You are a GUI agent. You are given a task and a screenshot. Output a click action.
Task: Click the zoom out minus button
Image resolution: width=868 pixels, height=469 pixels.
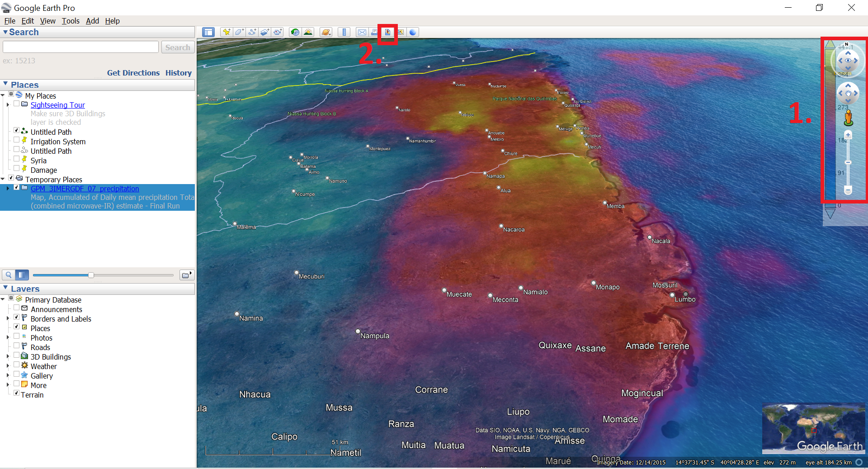(848, 190)
